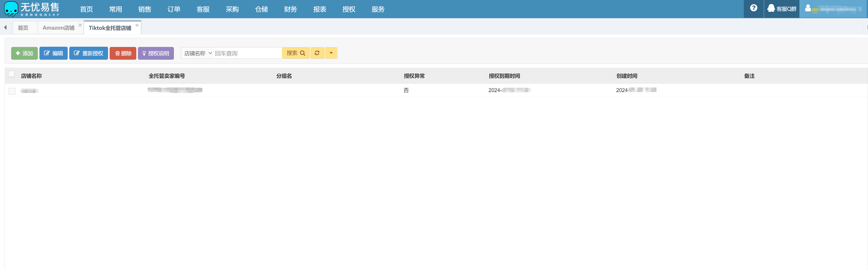
Task: Click the green 添加 button
Action: [x=24, y=53]
